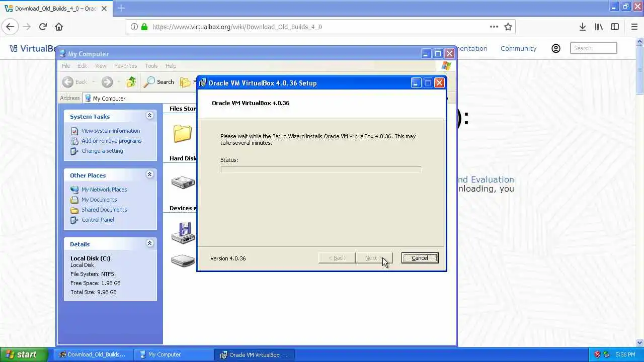Image resolution: width=644 pixels, height=362 pixels.
Task: Click taskbar clock 5:56 PM
Action: pos(625,354)
